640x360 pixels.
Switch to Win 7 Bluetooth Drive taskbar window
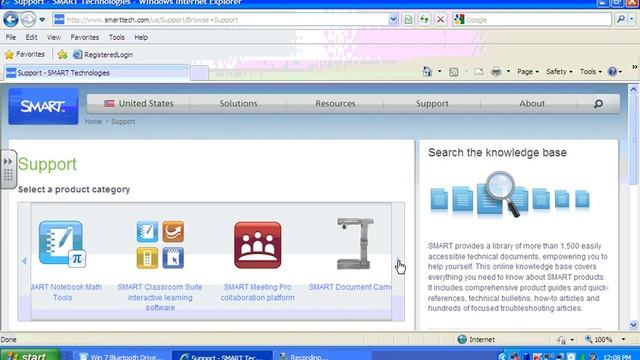[x=122, y=356]
